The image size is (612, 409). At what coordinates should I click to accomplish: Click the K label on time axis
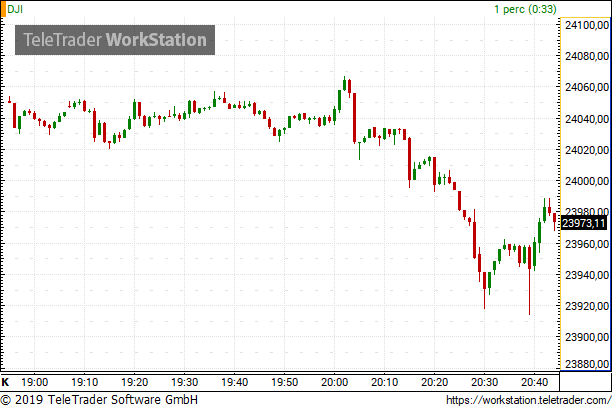tap(5, 382)
